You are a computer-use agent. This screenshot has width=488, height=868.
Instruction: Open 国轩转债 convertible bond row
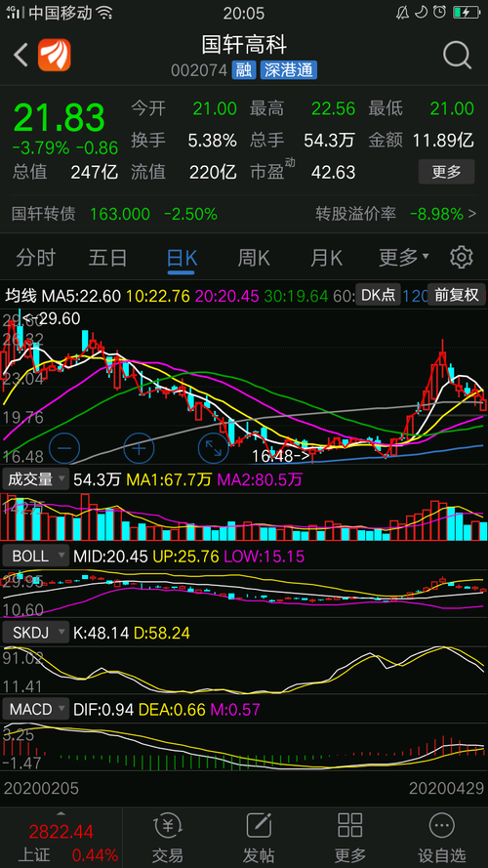pos(244,213)
